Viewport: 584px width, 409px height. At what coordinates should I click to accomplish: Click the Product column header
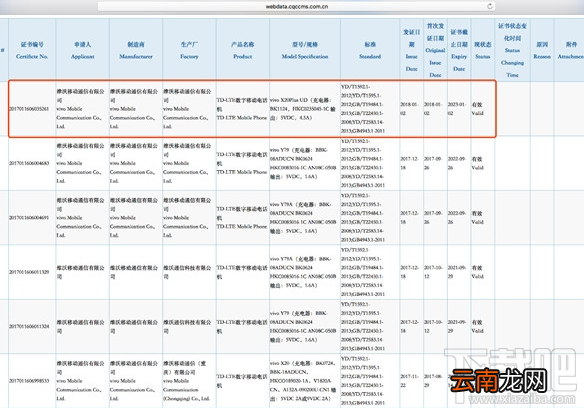coord(242,50)
